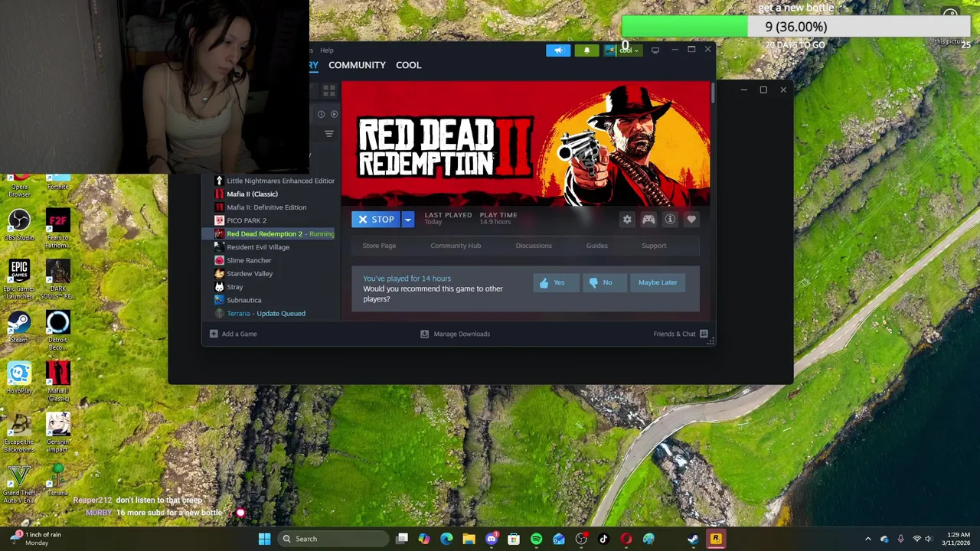Screen dimensions: 980x551
Task: Open the COOL profile menu tab
Action: tap(408, 65)
